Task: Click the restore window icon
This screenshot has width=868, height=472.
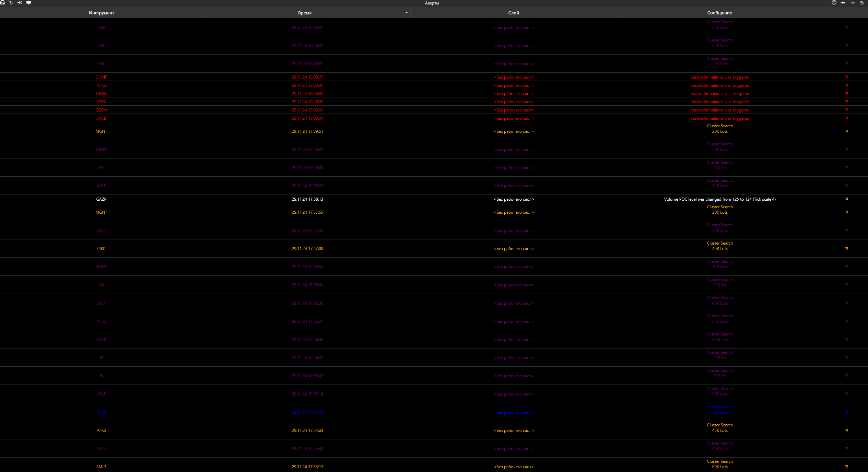Action: [x=861, y=3]
